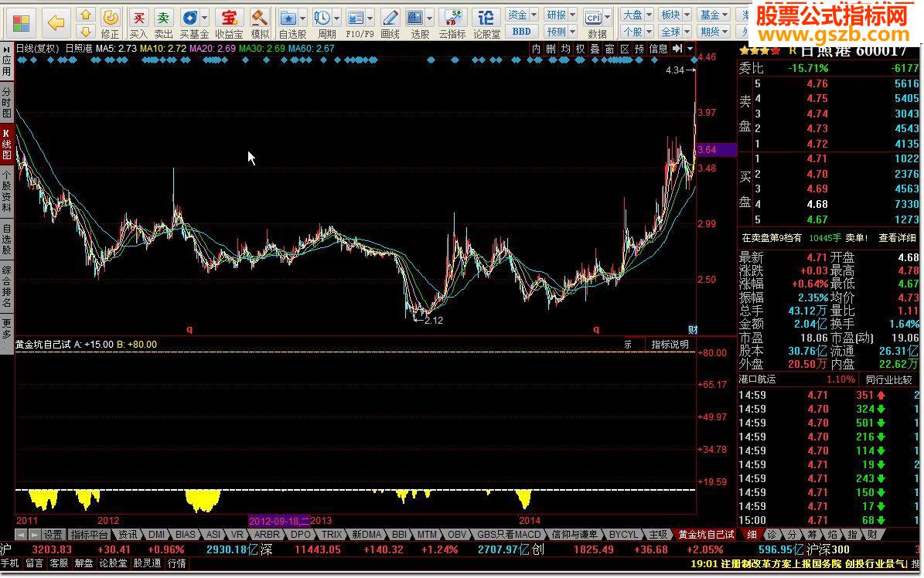Expand the F10/F9 dropdown arrow
The height and width of the screenshot is (578, 924).
[370, 18]
